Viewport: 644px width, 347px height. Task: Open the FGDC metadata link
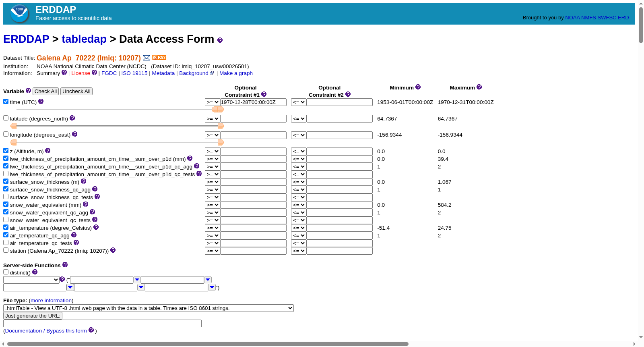pyautogui.click(x=109, y=73)
